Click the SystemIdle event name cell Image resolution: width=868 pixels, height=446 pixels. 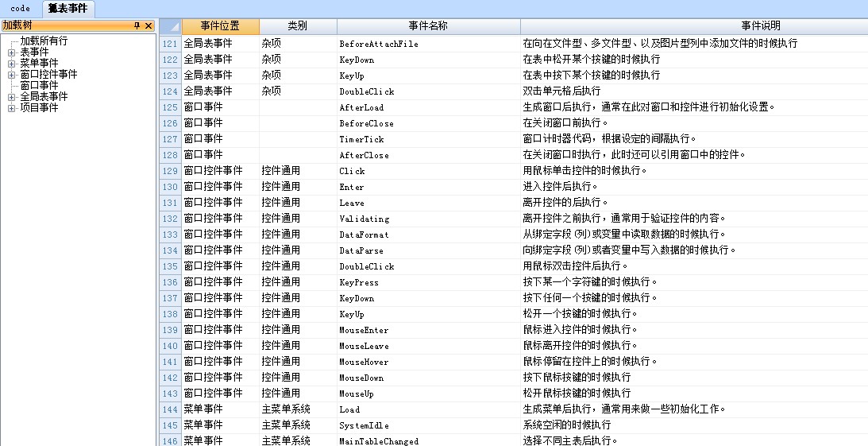(x=429, y=425)
